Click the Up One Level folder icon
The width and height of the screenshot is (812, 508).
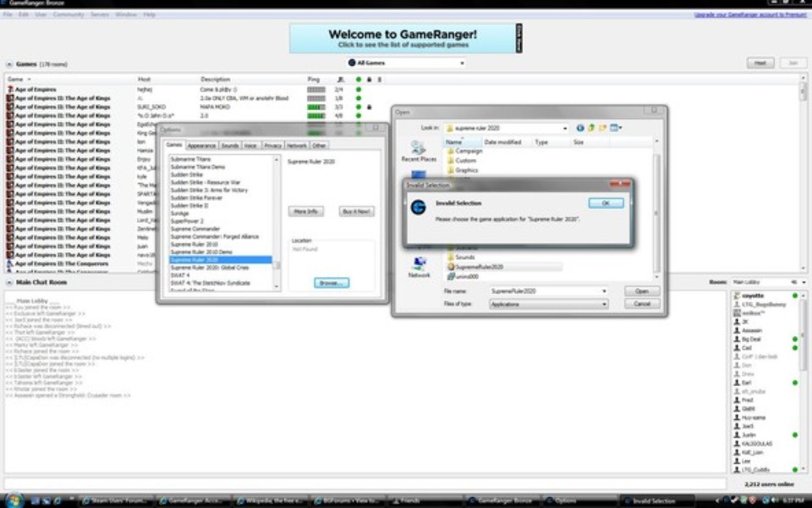590,127
